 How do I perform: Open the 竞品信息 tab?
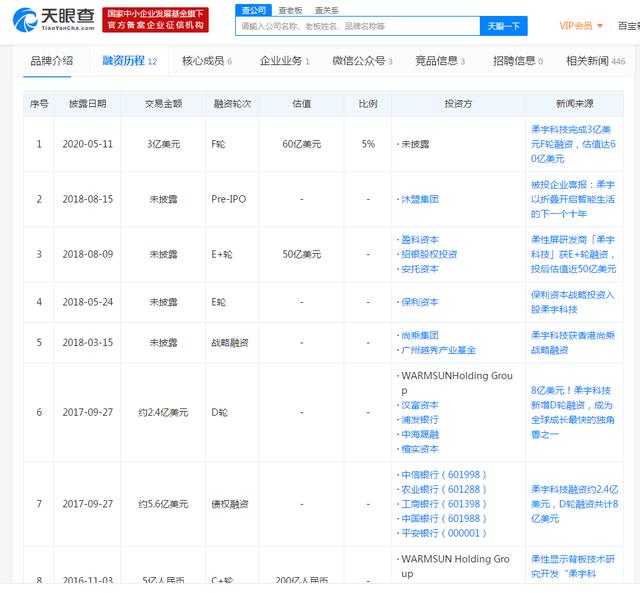point(439,61)
